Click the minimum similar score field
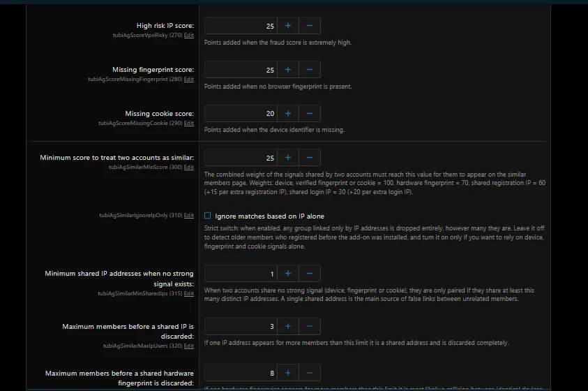The width and height of the screenshot is (588, 391). tap(241, 158)
